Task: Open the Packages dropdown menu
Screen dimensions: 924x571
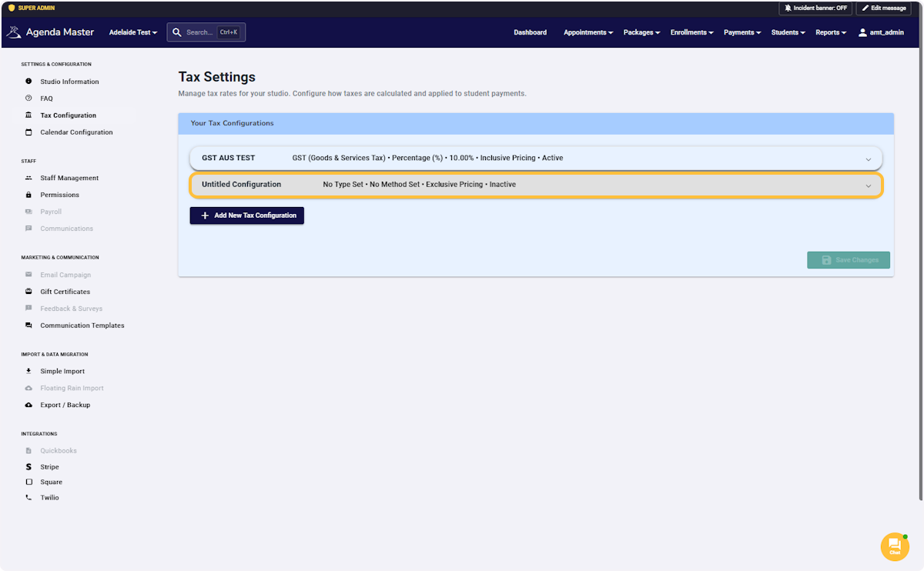Action: [642, 32]
